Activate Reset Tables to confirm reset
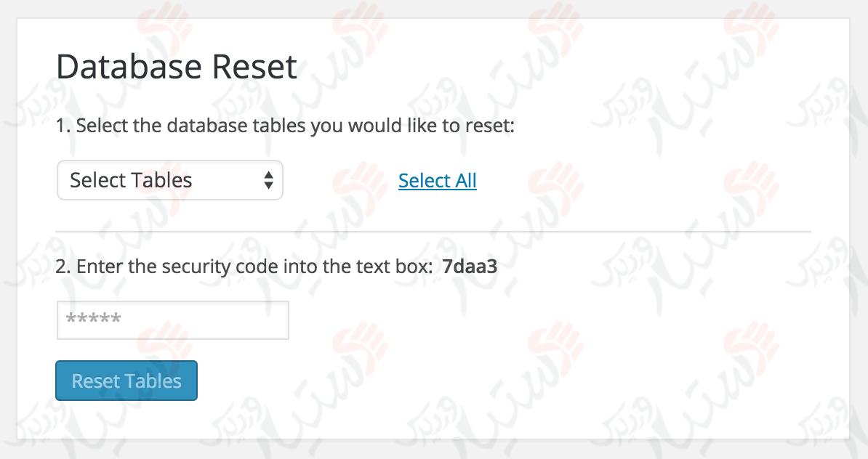868x459 pixels. 126,380
